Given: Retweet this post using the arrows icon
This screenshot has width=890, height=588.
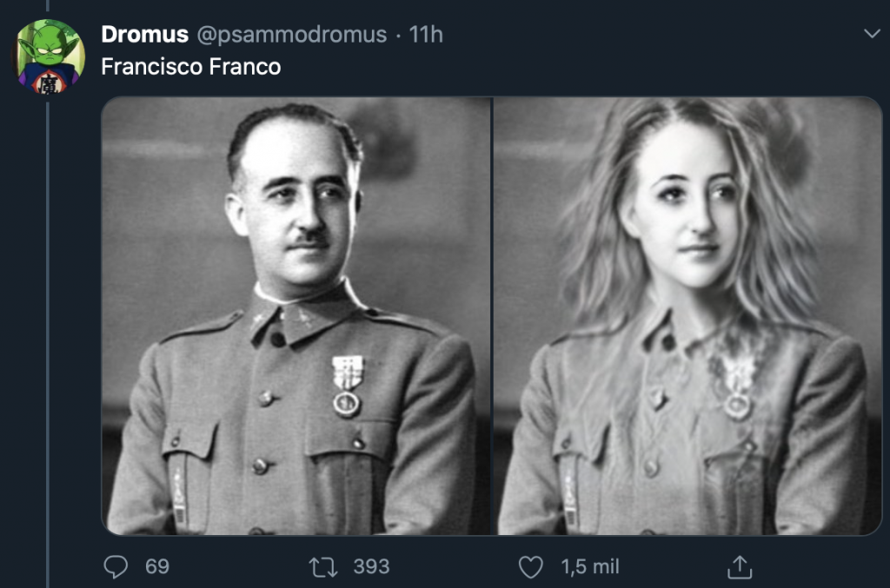Looking at the screenshot, I should pyautogui.click(x=322, y=567).
